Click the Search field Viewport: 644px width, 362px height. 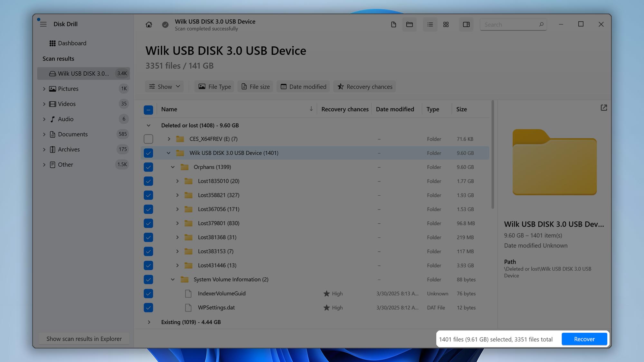tap(509, 24)
